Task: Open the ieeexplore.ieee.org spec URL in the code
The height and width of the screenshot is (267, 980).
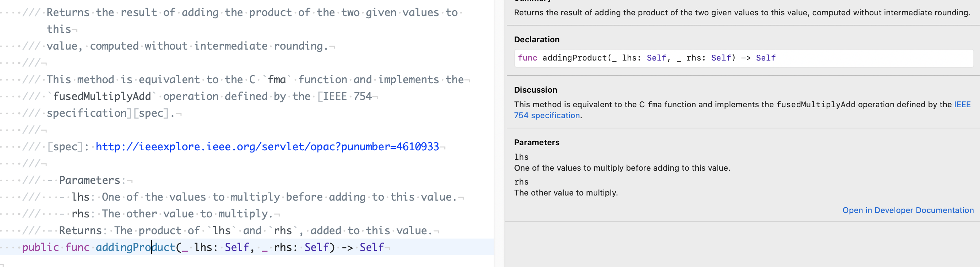Action: click(267, 147)
